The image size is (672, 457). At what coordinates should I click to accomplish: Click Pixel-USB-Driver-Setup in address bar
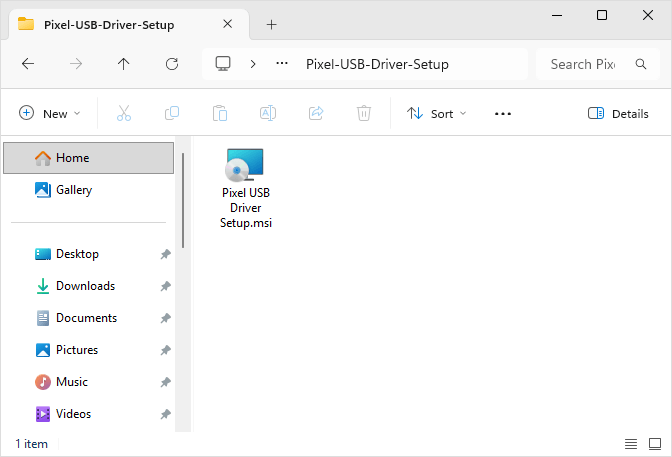[x=377, y=64]
